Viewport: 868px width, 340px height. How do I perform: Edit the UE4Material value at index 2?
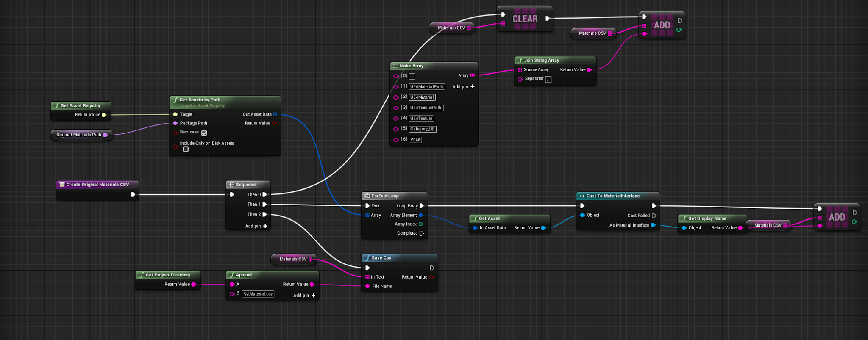422,97
